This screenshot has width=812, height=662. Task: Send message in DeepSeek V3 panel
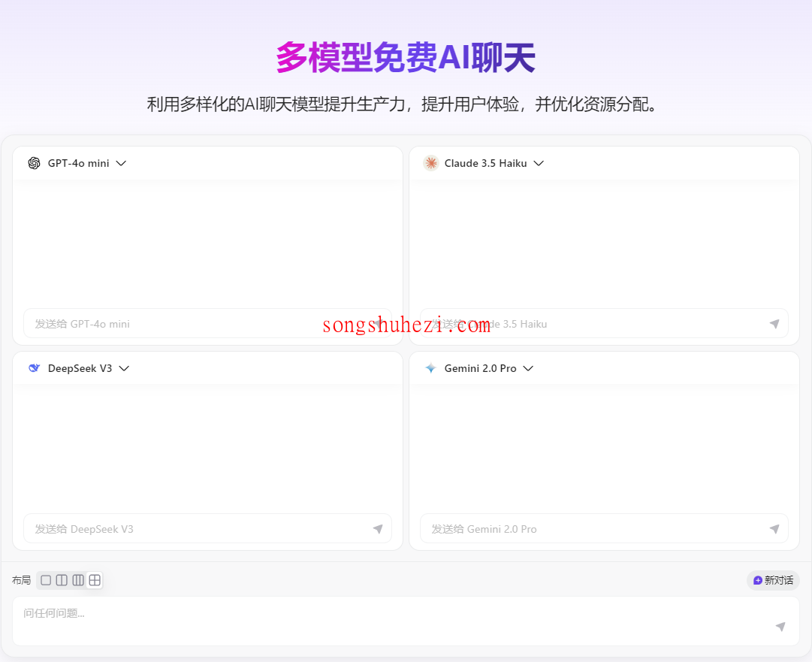point(378,529)
